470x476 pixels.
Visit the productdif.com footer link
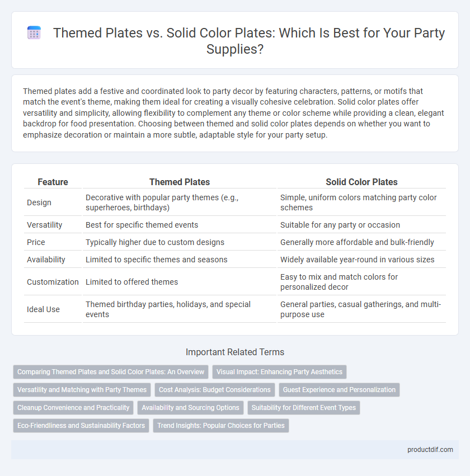[430, 450]
